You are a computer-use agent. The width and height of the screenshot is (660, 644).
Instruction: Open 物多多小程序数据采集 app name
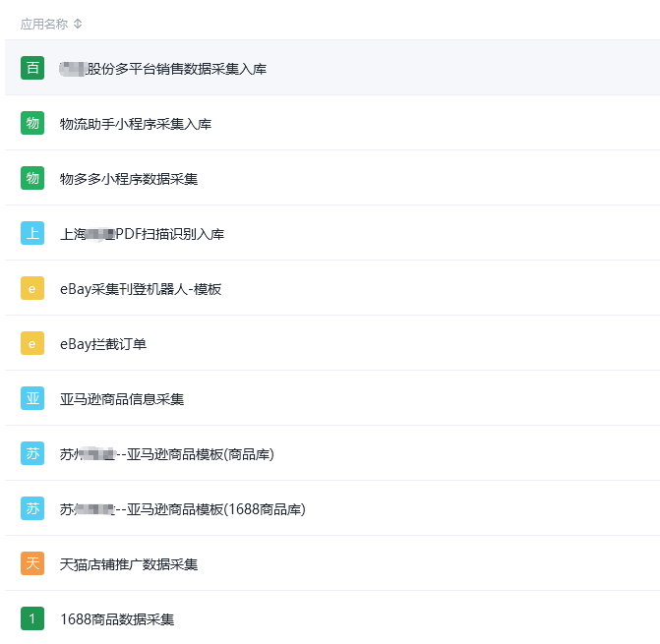coord(129,179)
